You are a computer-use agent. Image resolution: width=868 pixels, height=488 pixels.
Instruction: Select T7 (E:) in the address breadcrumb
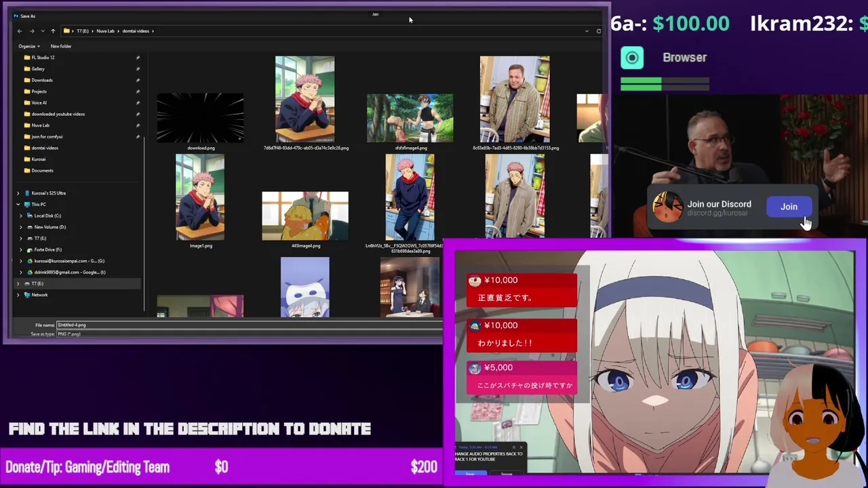[x=83, y=31]
